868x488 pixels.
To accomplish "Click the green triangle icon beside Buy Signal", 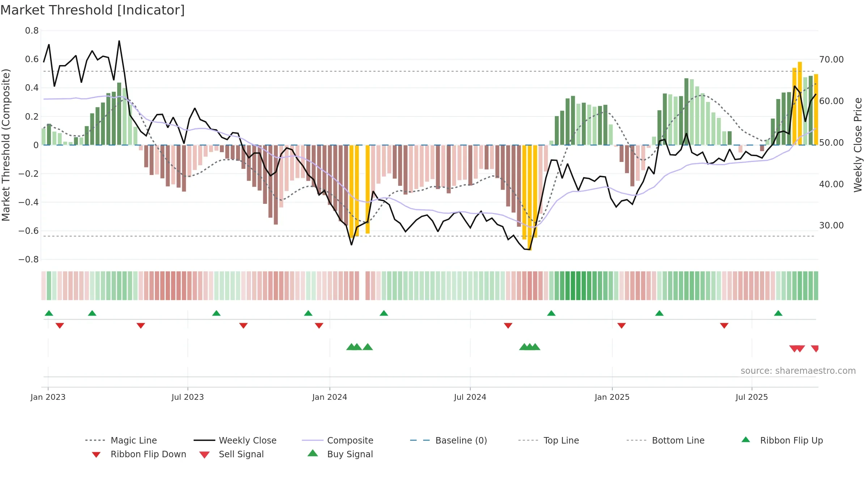I will pyautogui.click(x=313, y=453).
